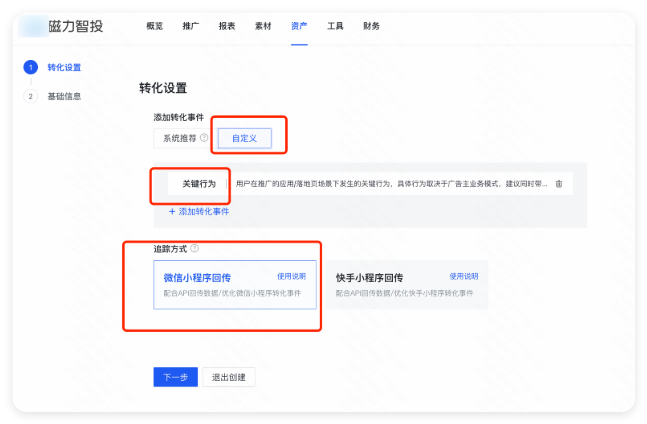647x424 pixels.
Task: Open 使用说明 for 快手小程序回传
Action: click(x=464, y=276)
